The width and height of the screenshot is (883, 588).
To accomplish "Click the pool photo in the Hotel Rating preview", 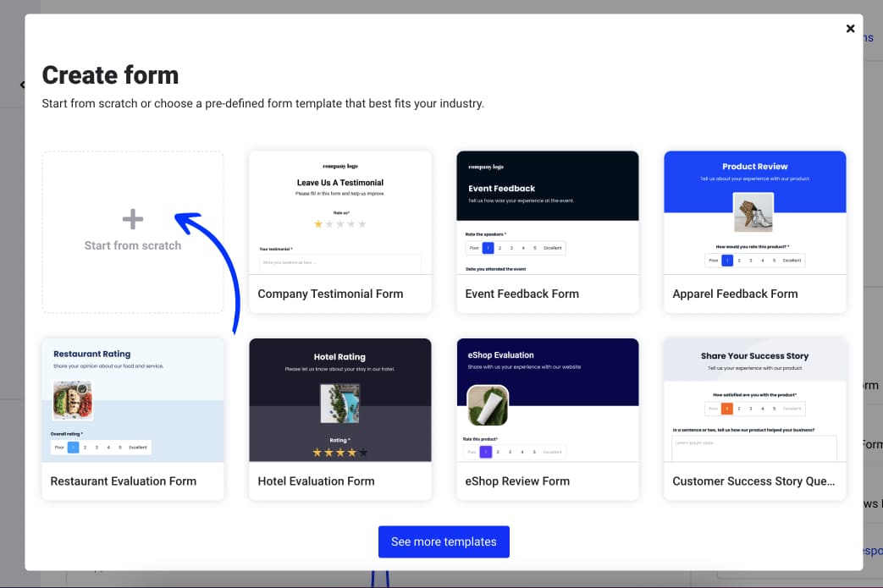I will pyautogui.click(x=339, y=404).
